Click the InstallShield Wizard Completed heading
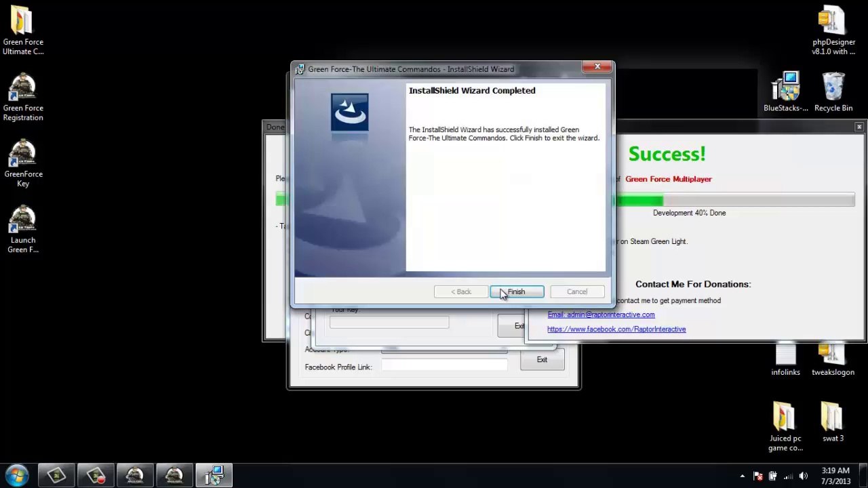The width and height of the screenshot is (868, 488). pos(472,90)
